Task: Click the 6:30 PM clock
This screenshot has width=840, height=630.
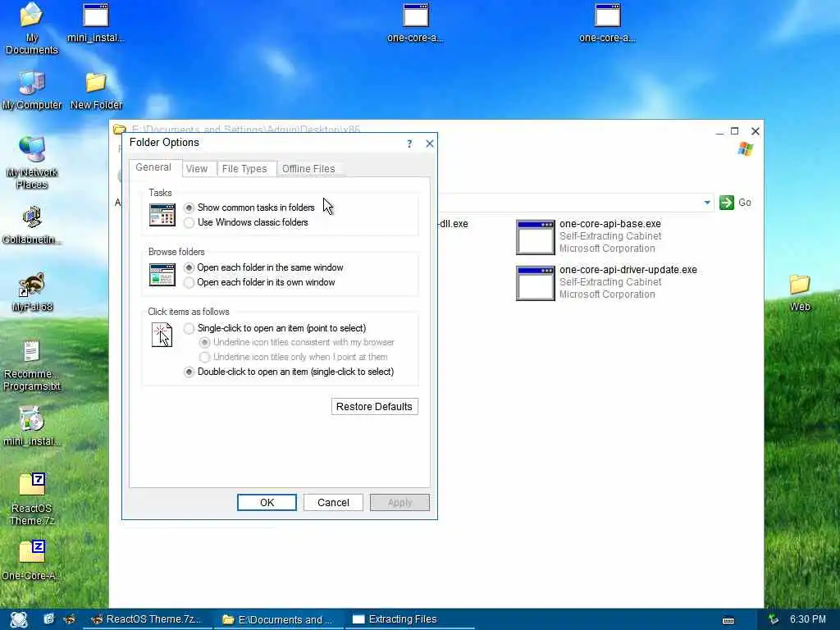Action: click(808, 619)
